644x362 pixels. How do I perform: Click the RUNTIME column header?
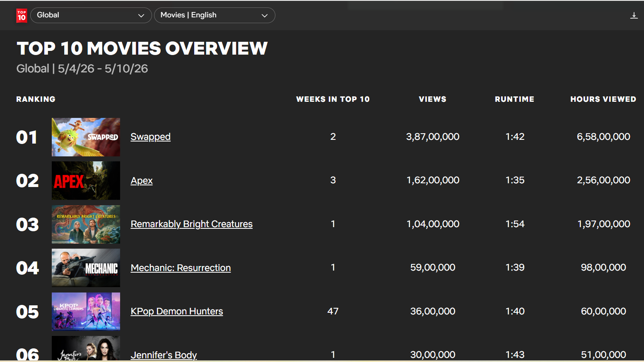515,99
